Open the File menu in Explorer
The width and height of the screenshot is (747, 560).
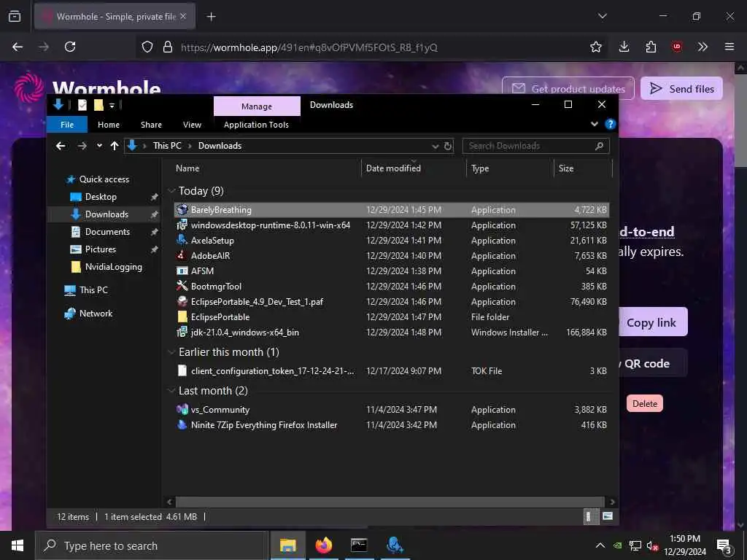coord(66,125)
